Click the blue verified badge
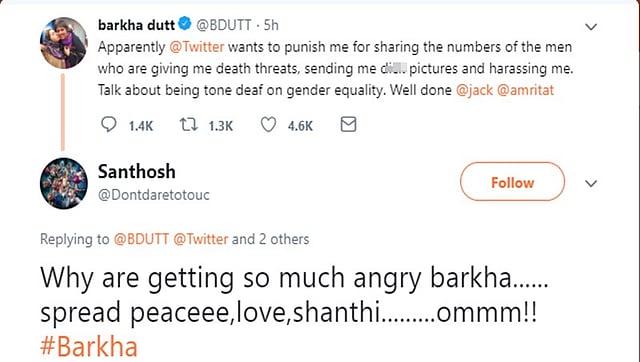 click(185, 24)
